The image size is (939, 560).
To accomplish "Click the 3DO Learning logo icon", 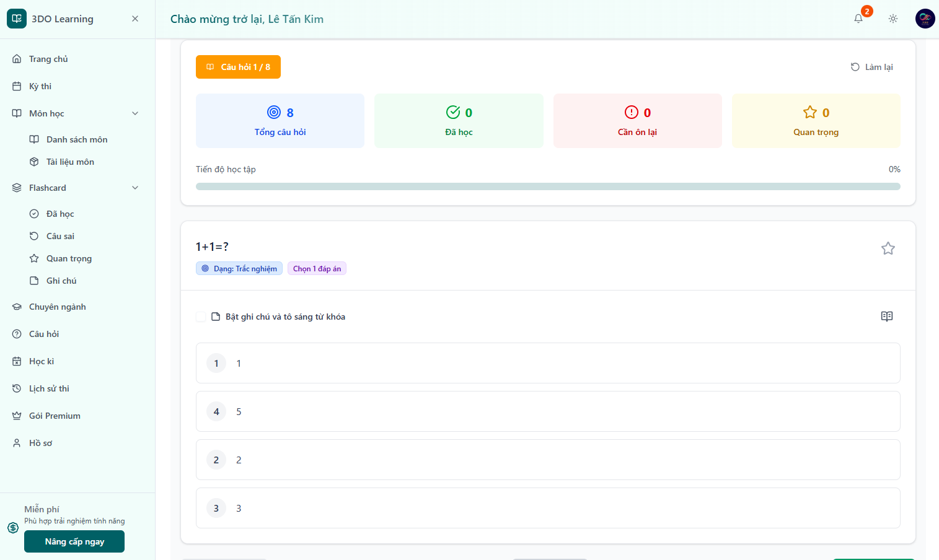I will (x=17, y=19).
